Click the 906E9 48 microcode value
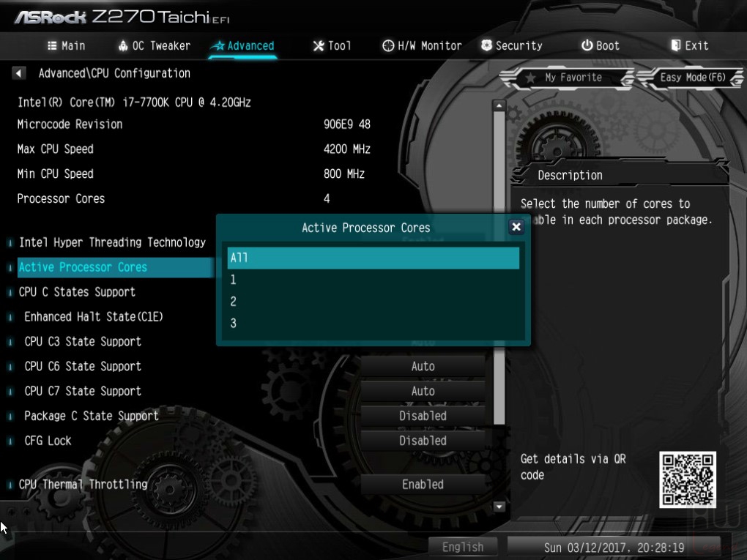The width and height of the screenshot is (747, 560). pyautogui.click(x=347, y=124)
